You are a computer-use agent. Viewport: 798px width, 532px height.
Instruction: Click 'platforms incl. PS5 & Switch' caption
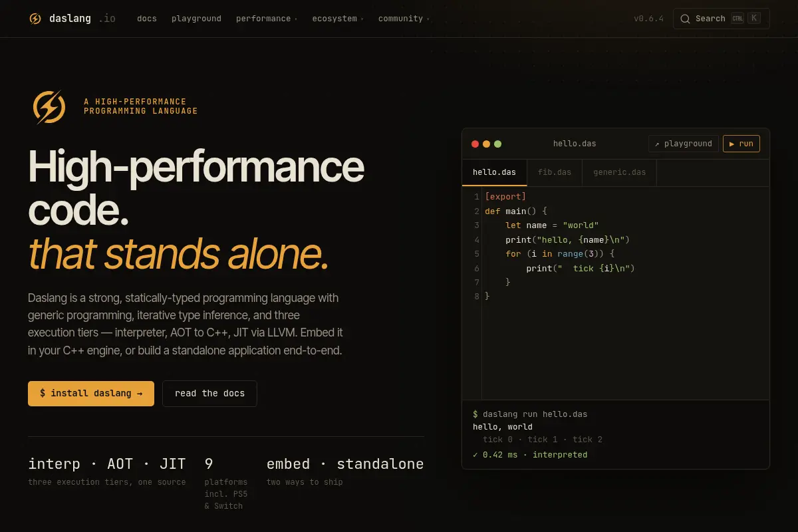[x=226, y=494]
